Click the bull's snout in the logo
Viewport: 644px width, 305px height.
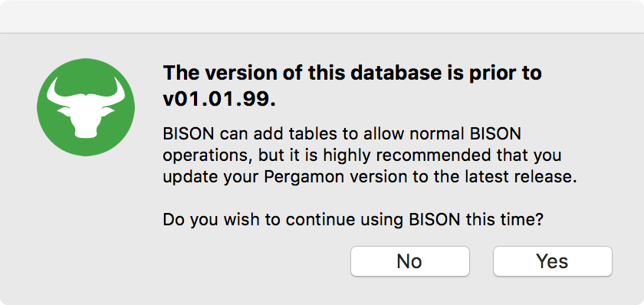86,130
